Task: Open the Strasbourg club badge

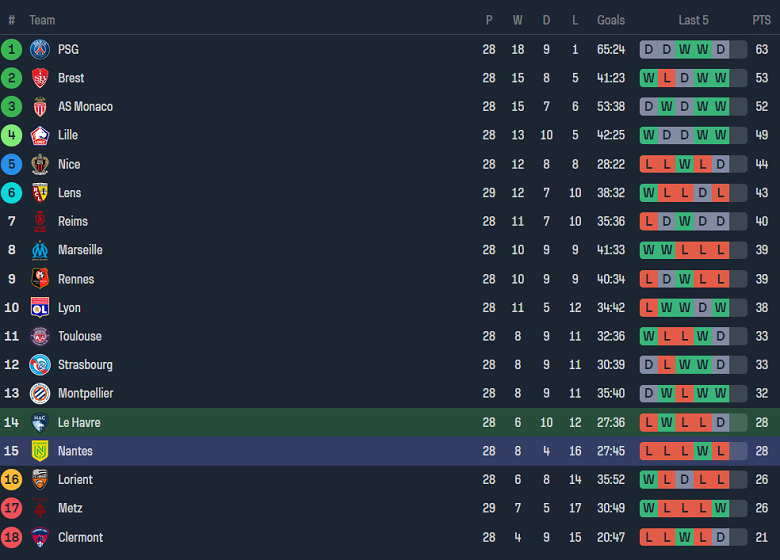Action: click(x=40, y=365)
